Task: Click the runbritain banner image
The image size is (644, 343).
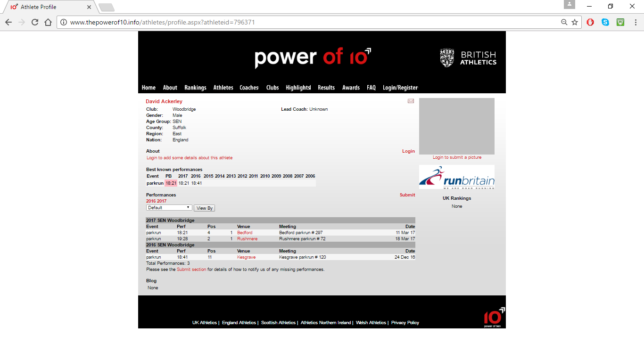Action: [x=456, y=177]
